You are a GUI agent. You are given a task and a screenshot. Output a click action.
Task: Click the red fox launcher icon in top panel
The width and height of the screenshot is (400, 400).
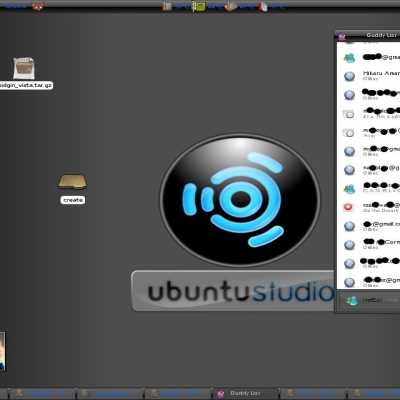click(x=38, y=6)
